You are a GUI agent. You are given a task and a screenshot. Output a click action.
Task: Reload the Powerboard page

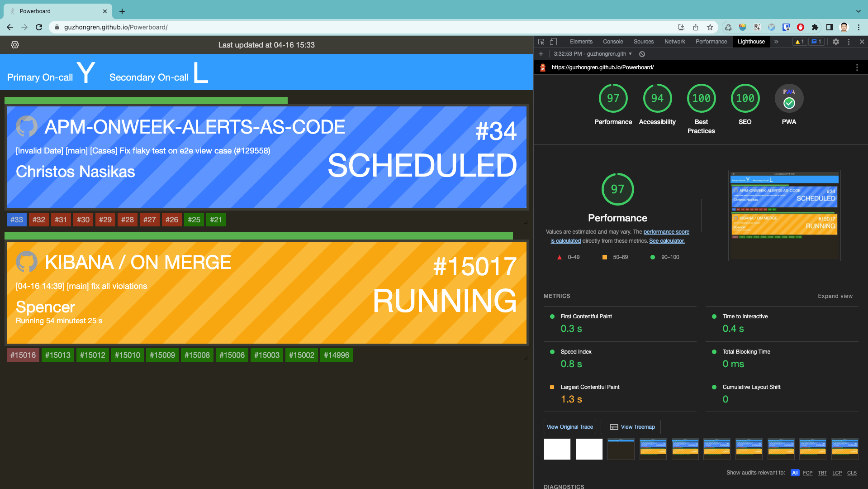click(x=39, y=27)
